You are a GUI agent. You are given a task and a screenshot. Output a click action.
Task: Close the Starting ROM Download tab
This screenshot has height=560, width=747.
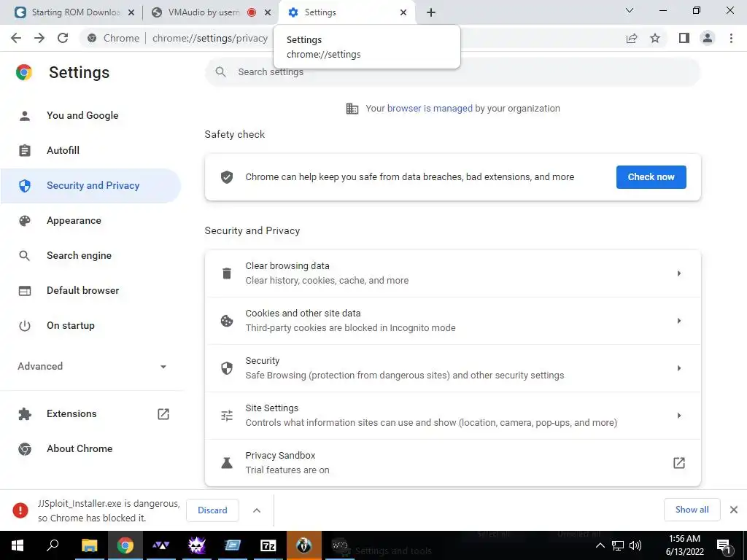pyautogui.click(x=131, y=12)
